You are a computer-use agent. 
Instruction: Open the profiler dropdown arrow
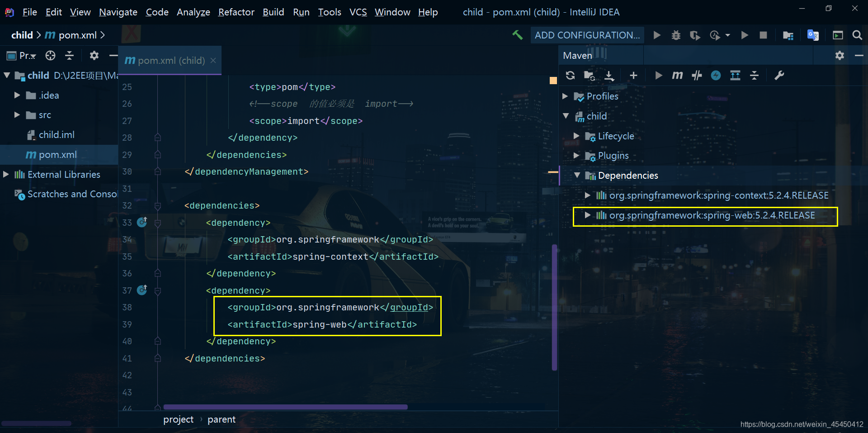pos(728,35)
